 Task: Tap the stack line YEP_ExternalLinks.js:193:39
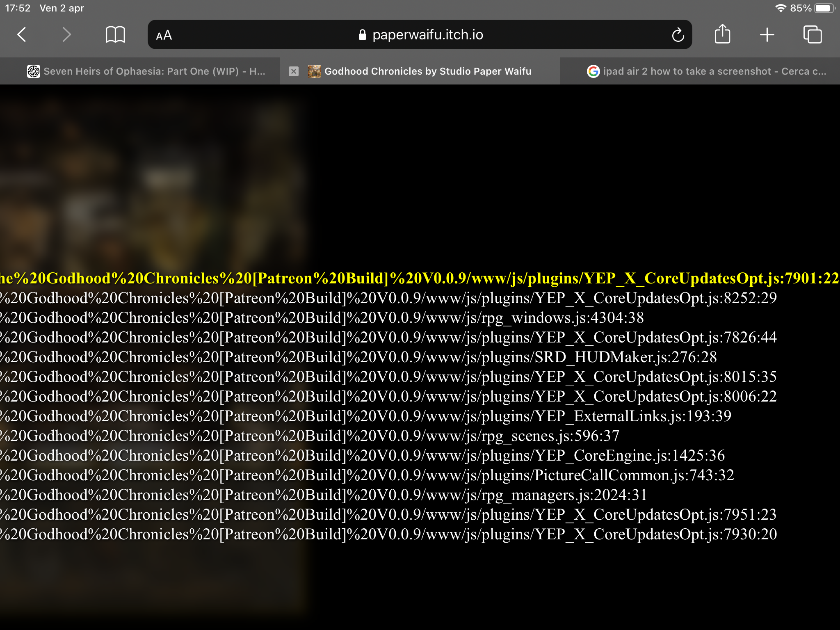point(365,416)
